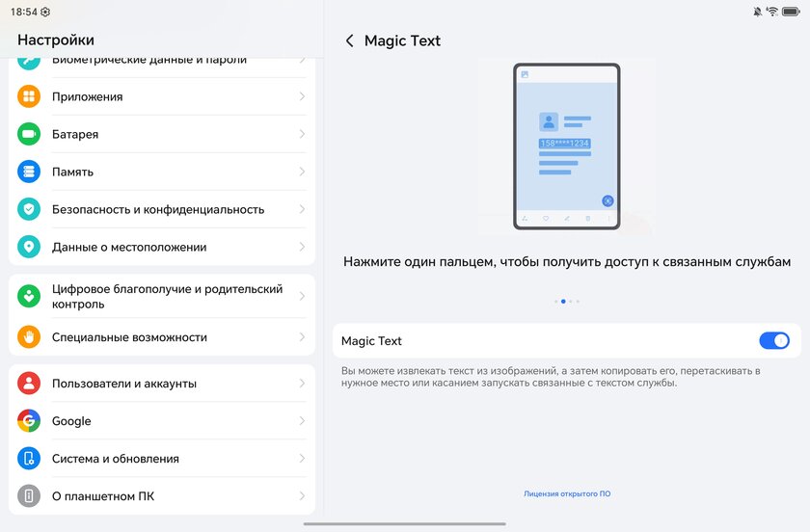Expand Приложения using its chevron
Screen dimensions: 810x532
[x=302, y=96]
